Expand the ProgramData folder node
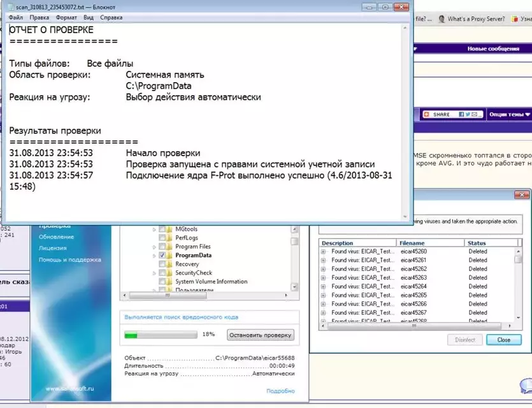Screen dimensions: 532x408 click(154, 256)
